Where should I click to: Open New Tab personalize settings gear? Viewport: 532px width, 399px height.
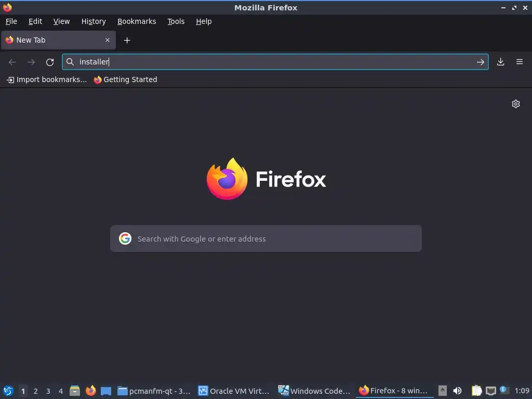[516, 104]
